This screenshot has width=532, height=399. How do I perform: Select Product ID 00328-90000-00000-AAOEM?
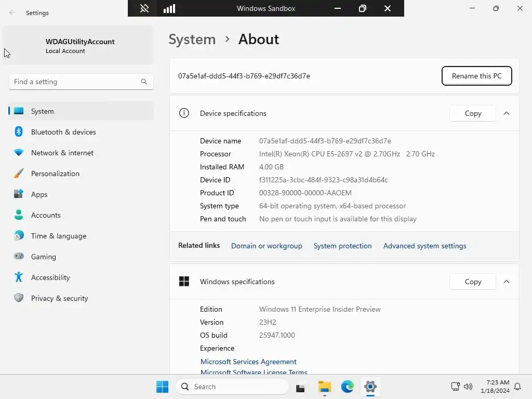[x=305, y=193]
